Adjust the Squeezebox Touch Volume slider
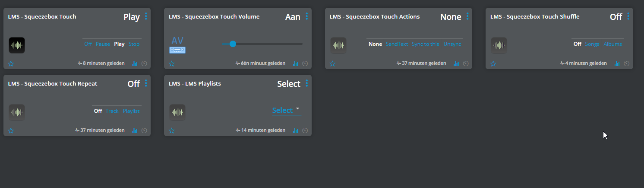Image resolution: width=644 pixels, height=188 pixels. pyautogui.click(x=233, y=44)
